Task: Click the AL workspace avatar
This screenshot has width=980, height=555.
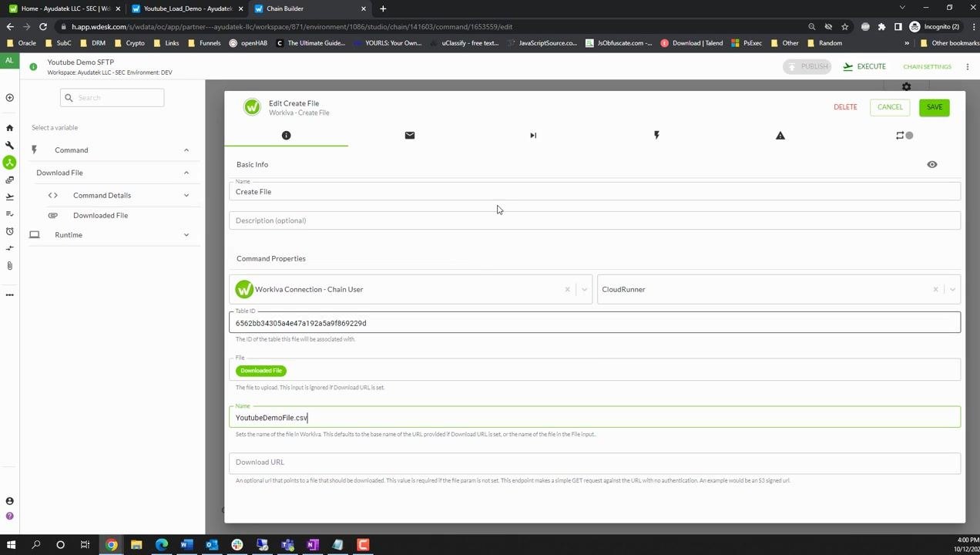Action: (x=9, y=61)
